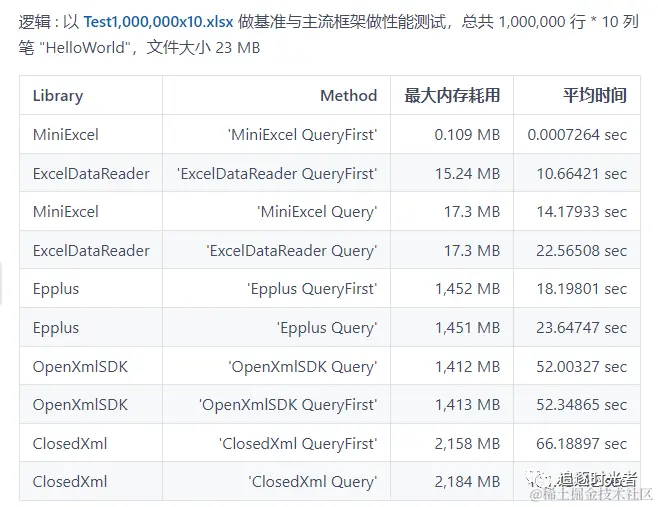Select the 'MiniExcel Query' method cell
658x507 pixels.
click(277, 211)
